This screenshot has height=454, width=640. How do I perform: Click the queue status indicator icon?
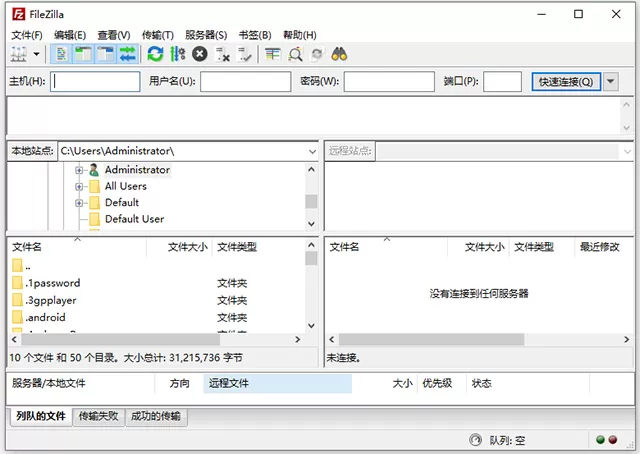click(x=476, y=440)
